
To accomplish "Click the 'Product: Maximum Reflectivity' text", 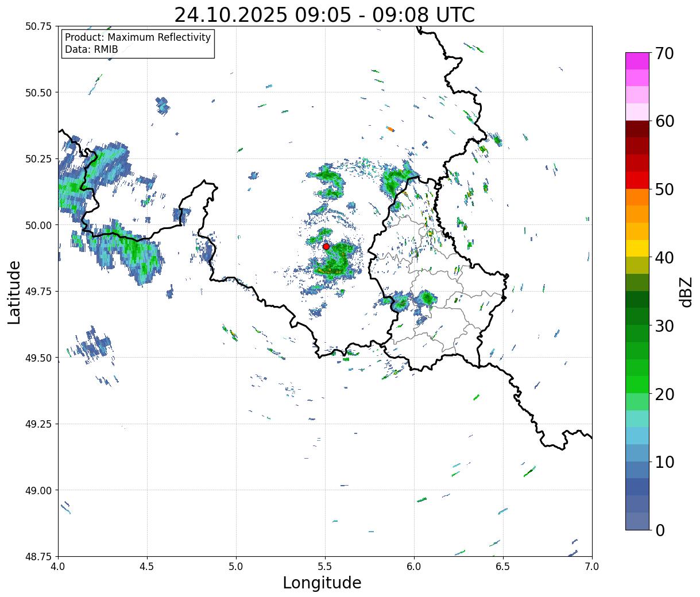I will click(x=138, y=37).
